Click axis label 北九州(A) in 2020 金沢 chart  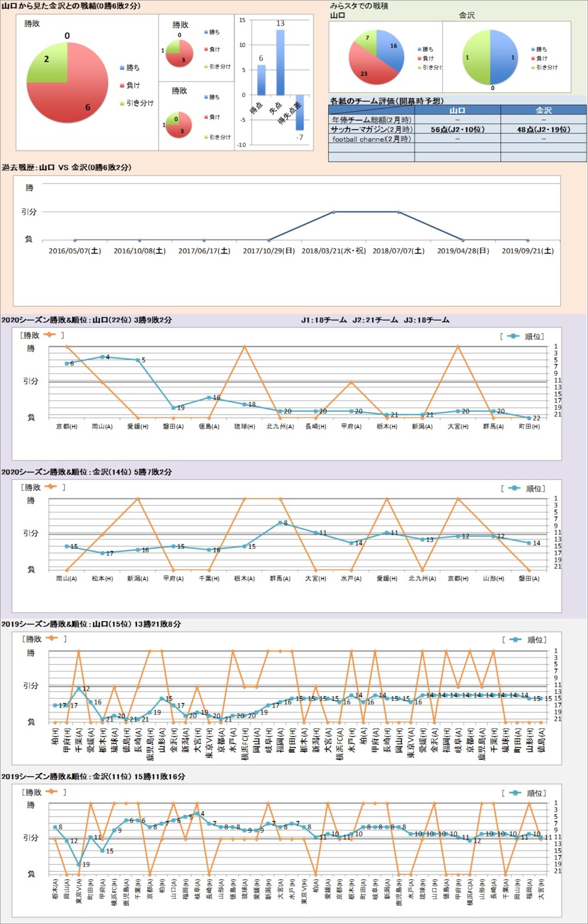pyautogui.click(x=422, y=579)
